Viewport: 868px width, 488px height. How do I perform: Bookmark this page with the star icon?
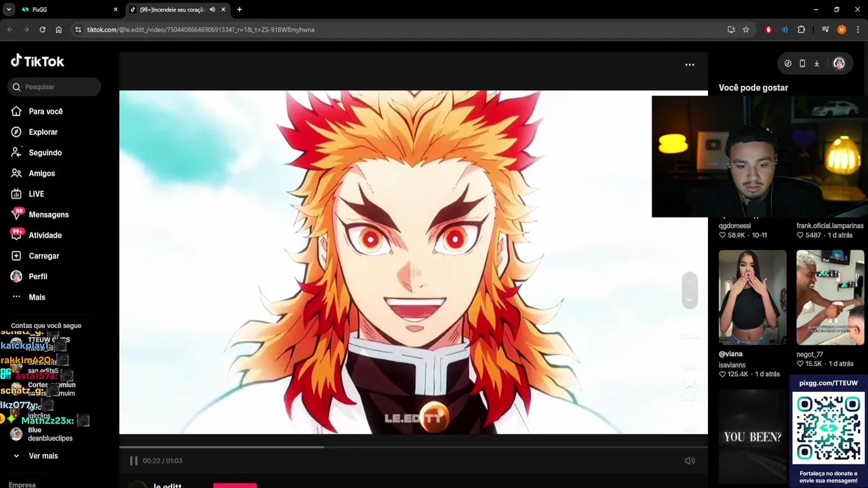[x=746, y=30]
